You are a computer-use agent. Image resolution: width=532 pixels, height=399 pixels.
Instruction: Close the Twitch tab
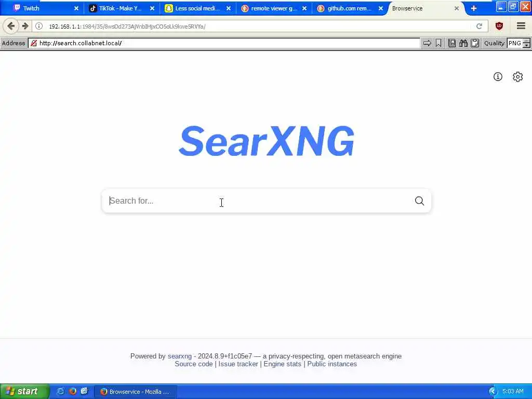coord(76,8)
